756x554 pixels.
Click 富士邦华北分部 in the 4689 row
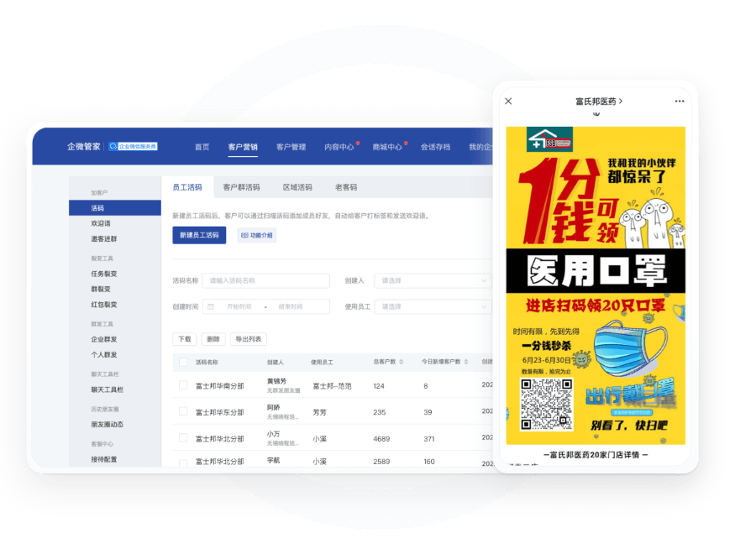pyautogui.click(x=220, y=439)
